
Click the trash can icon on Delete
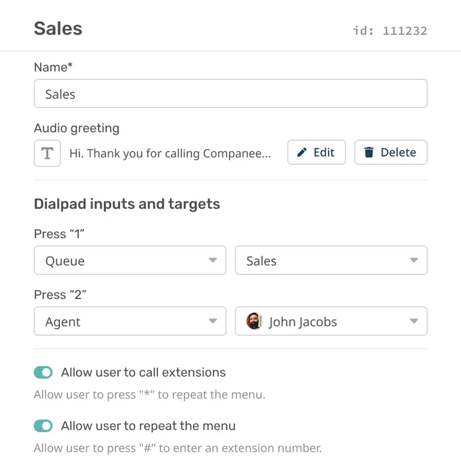369,152
